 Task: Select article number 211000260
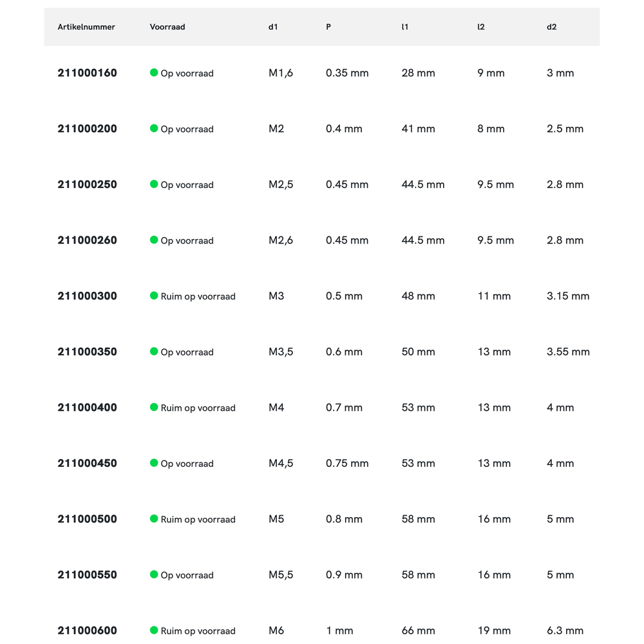88,240
